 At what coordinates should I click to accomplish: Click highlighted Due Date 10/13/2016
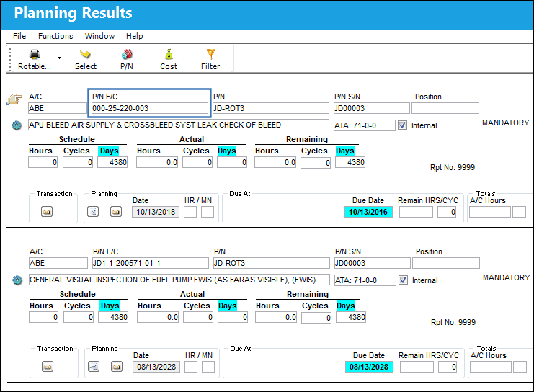point(368,212)
